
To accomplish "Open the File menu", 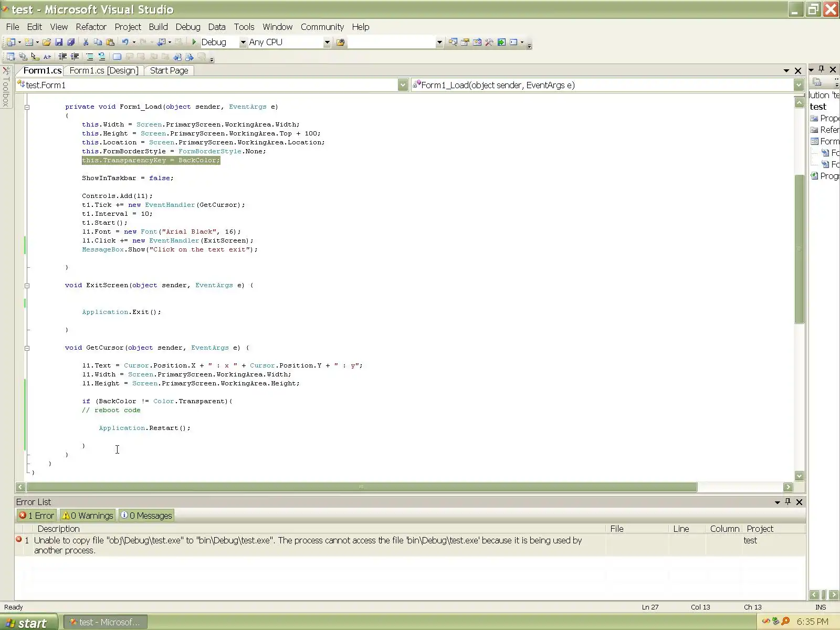I will point(13,27).
